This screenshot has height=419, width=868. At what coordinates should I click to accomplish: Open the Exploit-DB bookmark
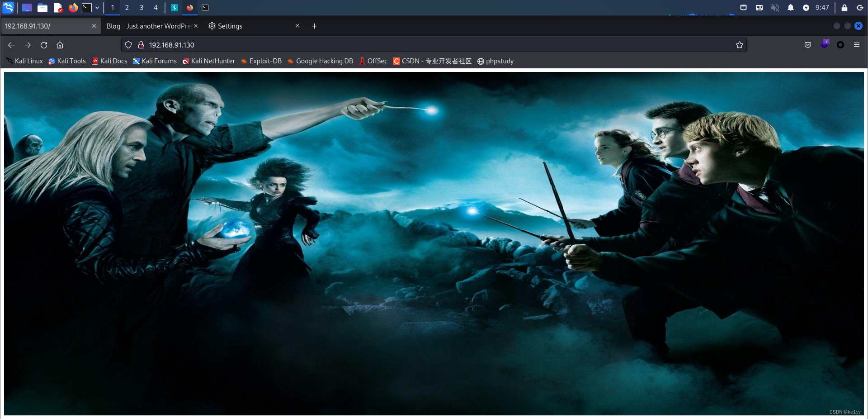pyautogui.click(x=261, y=61)
